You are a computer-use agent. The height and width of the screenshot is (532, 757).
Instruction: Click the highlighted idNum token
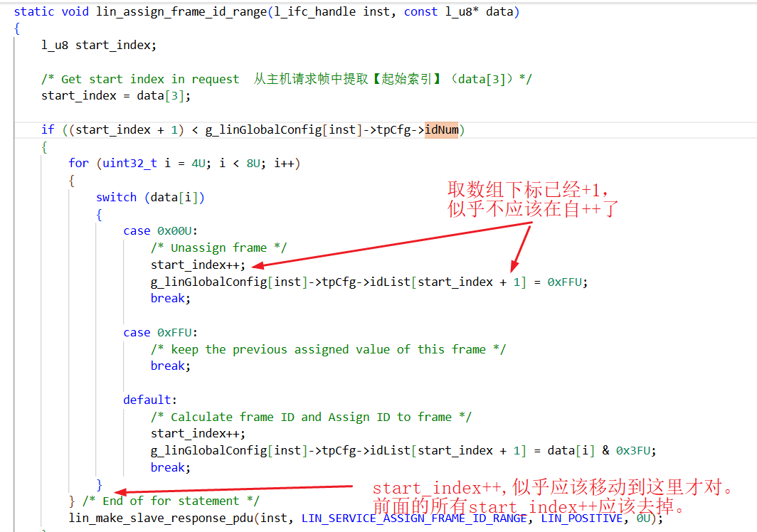click(441, 129)
